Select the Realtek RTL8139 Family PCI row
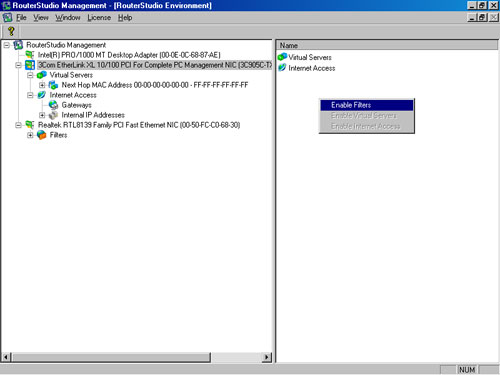The height and width of the screenshot is (375, 500). (139, 125)
